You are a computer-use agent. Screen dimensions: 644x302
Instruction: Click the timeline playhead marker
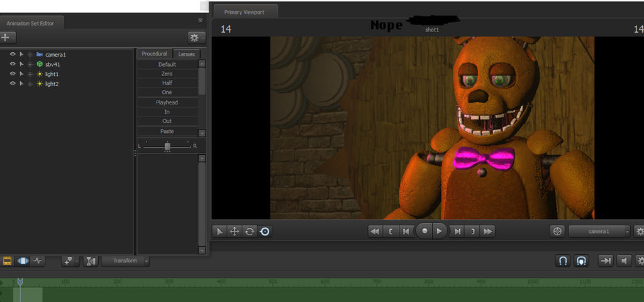tap(20, 281)
